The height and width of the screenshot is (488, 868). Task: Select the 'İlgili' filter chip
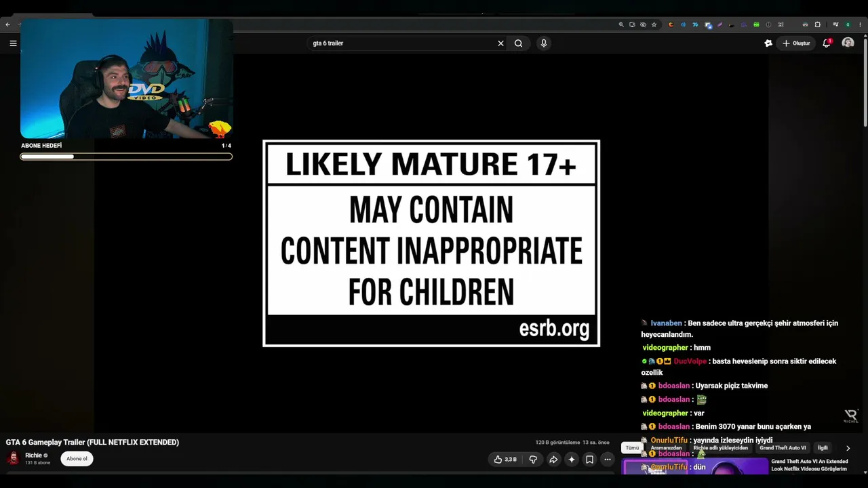pos(823,448)
